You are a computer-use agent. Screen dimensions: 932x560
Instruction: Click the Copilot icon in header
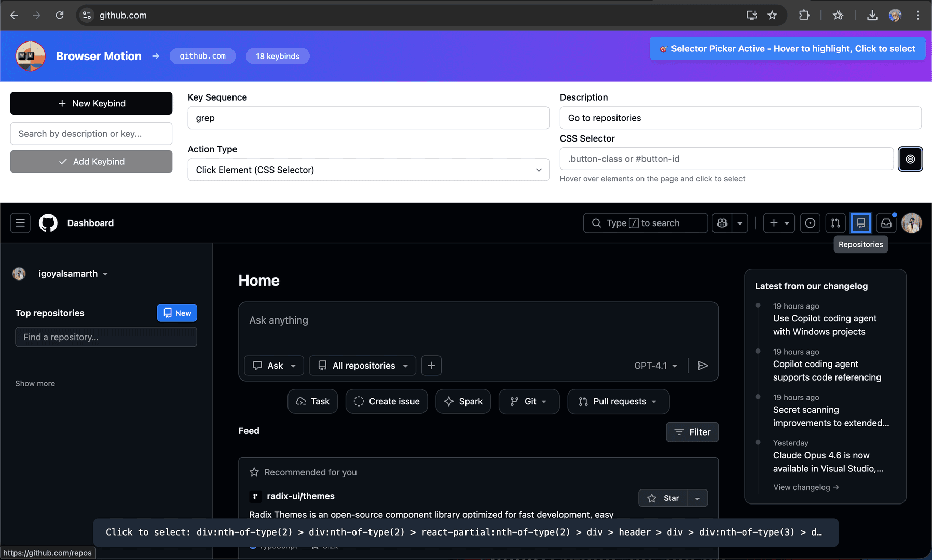point(722,223)
